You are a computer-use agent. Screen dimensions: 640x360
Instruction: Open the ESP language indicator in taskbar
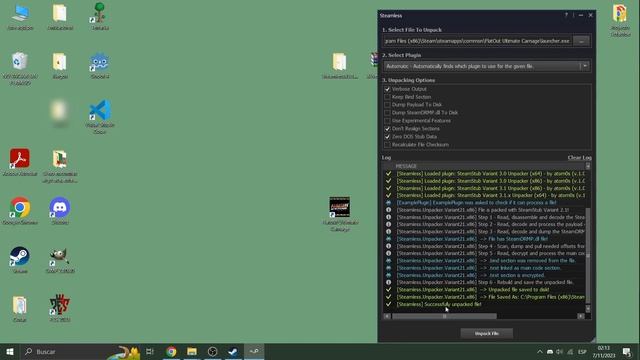pos(582,351)
